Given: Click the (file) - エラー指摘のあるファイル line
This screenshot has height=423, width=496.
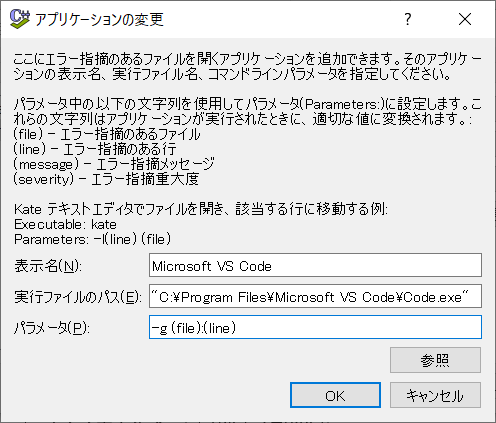Looking at the screenshot, I should pos(107,134).
